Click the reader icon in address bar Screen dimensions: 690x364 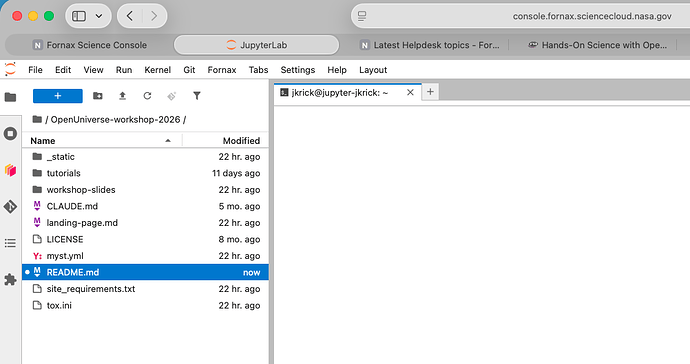tap(362, 16)
